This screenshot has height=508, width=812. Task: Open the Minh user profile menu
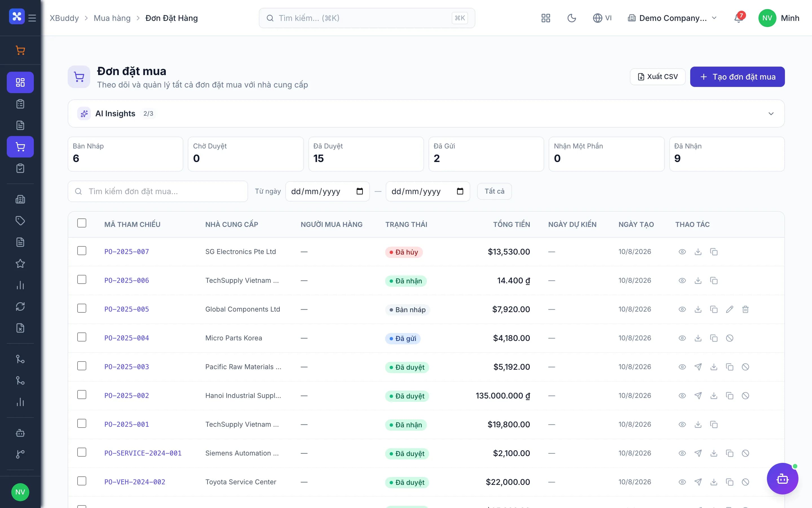click(778, 18)
